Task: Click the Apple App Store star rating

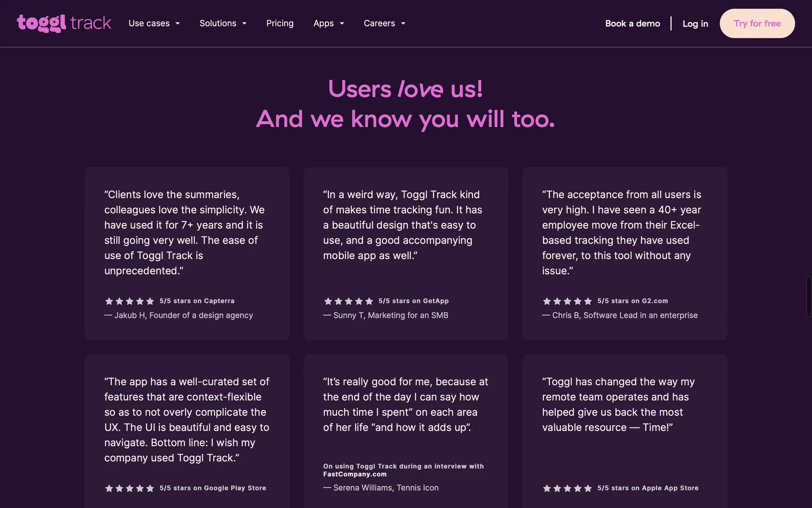Action: pos(567,489)
